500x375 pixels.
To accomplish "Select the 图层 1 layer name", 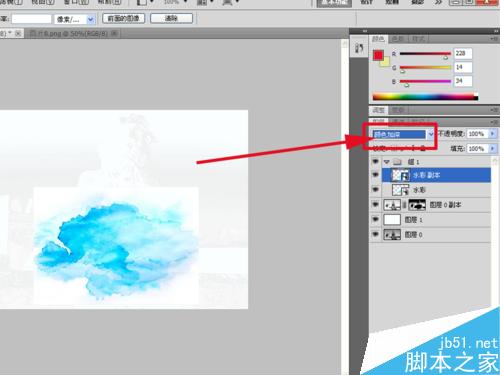I will coord(414,220).
